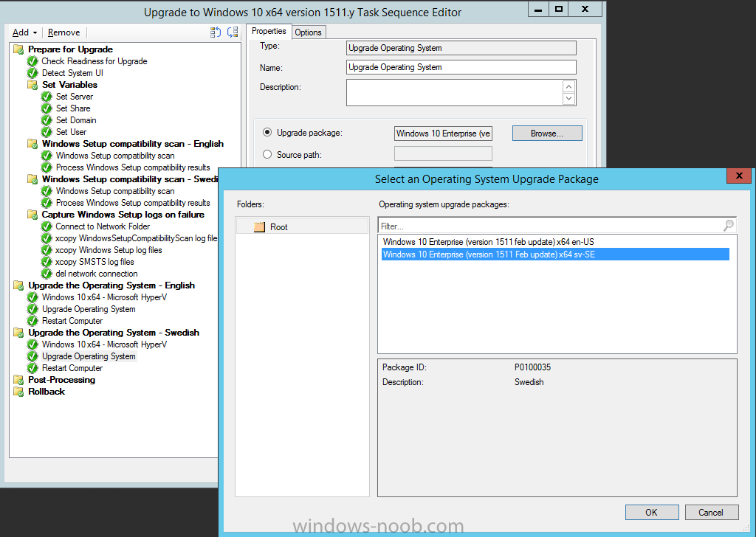The height and width of the screenshot is (537, 756).
Task: Click the Browse... button
Action: [x=547, y=134]
